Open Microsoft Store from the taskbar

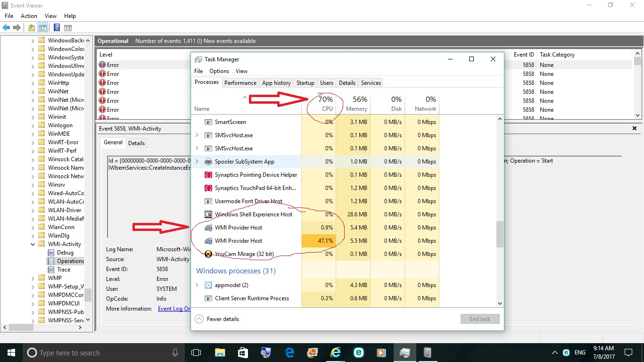point(243,353)
